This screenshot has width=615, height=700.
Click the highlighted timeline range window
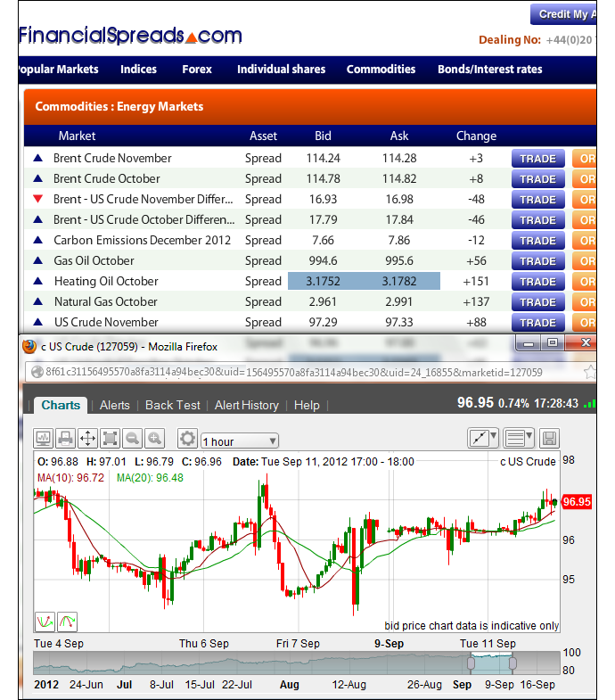click(492, 663)
